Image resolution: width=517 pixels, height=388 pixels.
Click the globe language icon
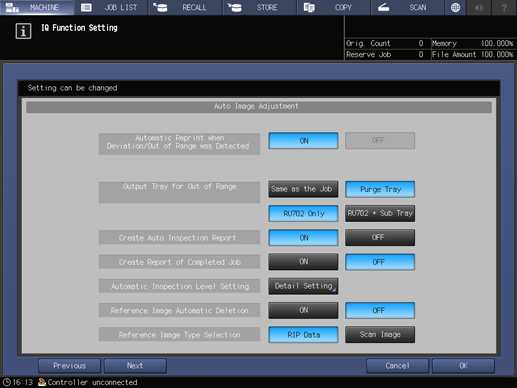point(456,7)
